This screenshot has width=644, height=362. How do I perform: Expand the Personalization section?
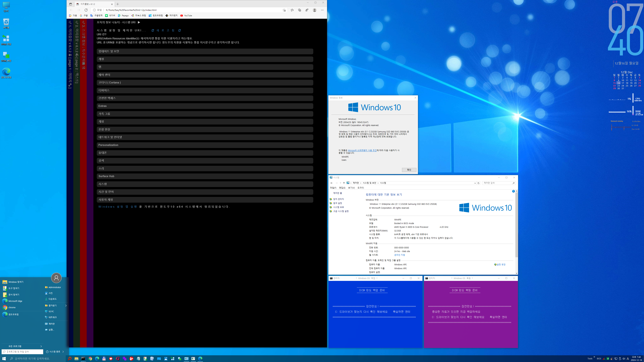click(205, 145)
